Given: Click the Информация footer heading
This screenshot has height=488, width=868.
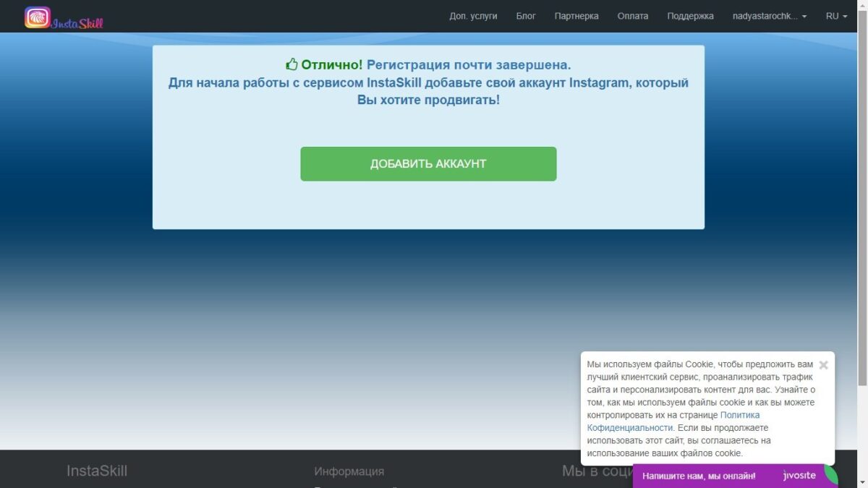Looking at the screenshot, I should [x=349, y=471].
